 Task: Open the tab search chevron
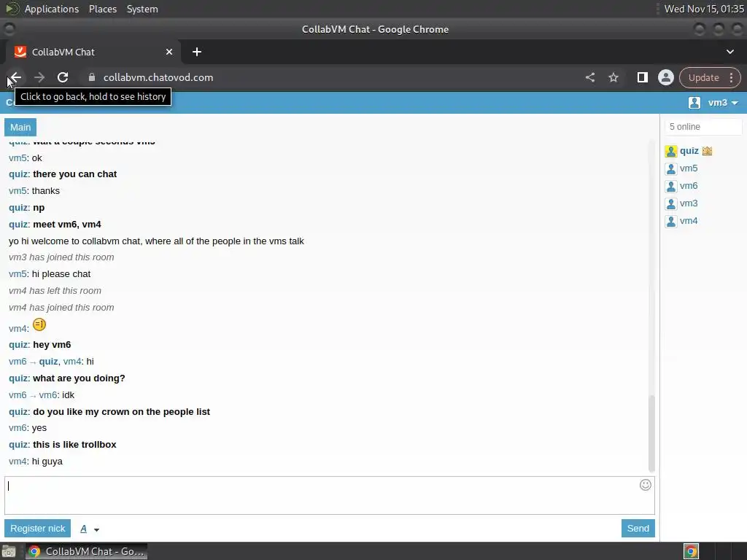click(729, 52)
